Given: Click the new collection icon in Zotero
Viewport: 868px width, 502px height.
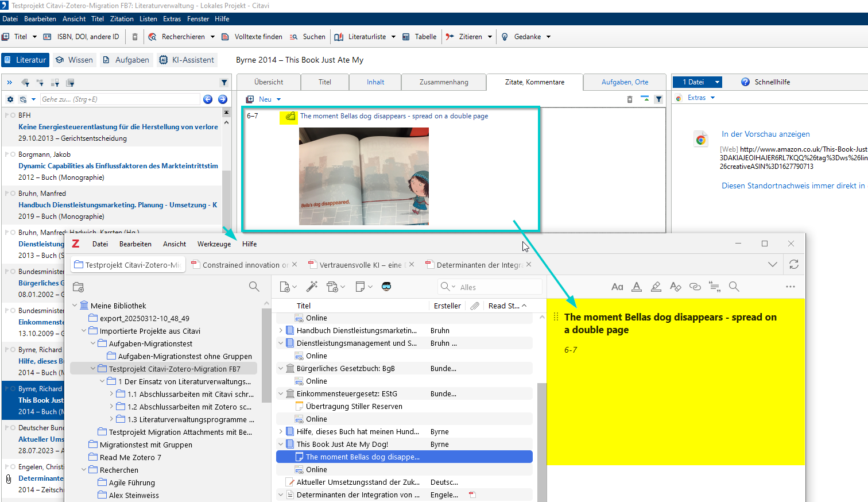Looking at the screenshot, I should point(79,287).
